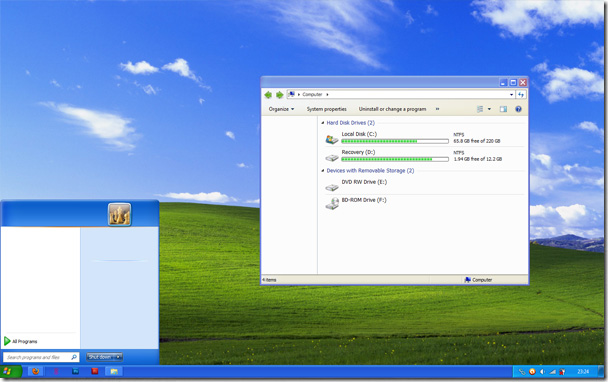Select Recovery (D:) drive icon
The image size is (608, 382).
(332, 157)
